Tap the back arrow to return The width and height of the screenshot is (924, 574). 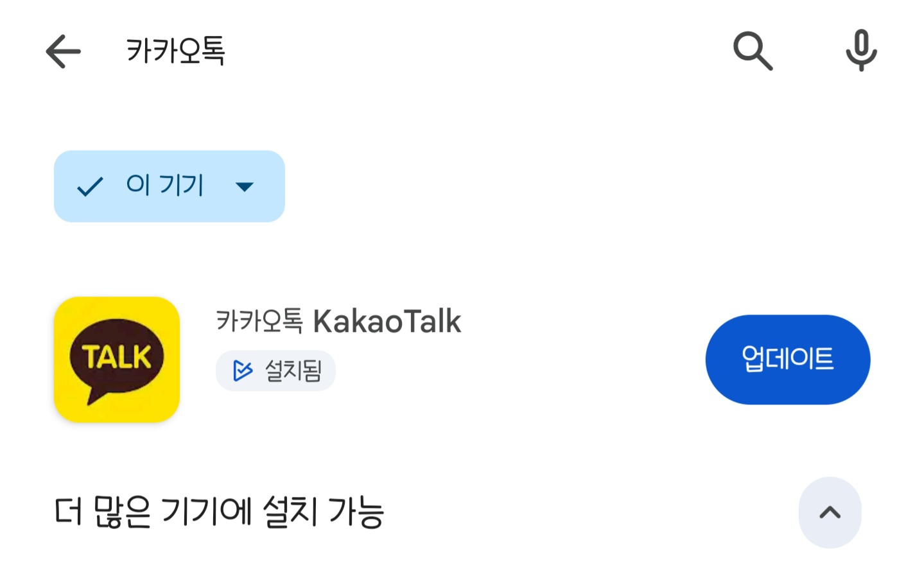(x=62, y=51)
